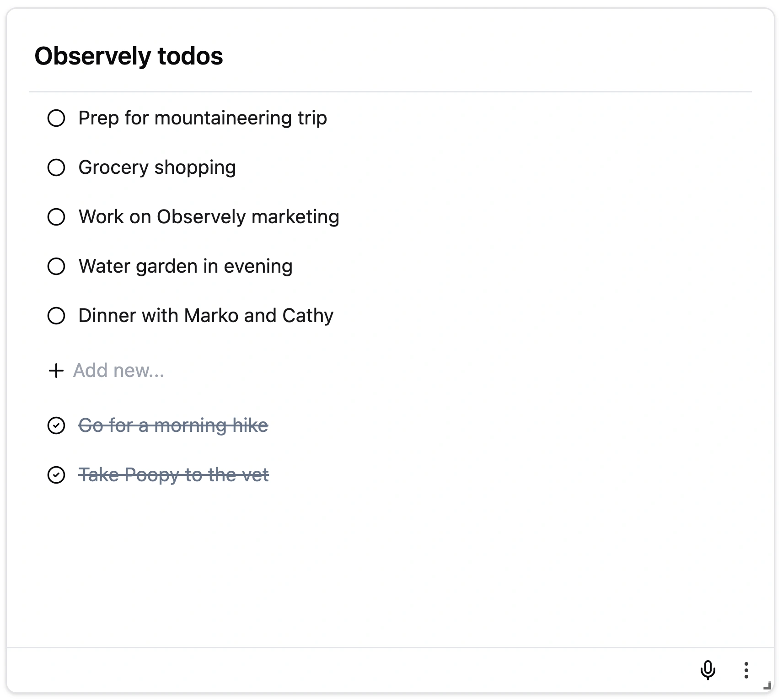Open the three-dot more options menu
The image size is (783, 700).
pos(746,670)
